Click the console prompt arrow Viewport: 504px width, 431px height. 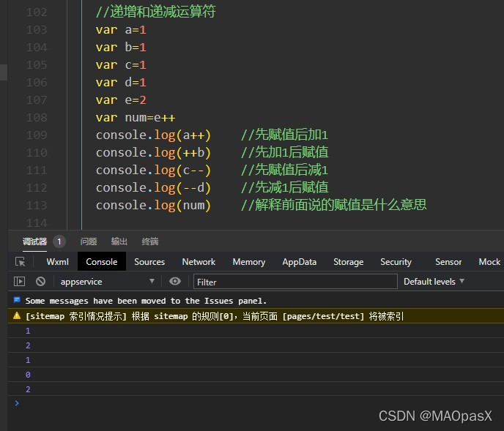[17, 403]
